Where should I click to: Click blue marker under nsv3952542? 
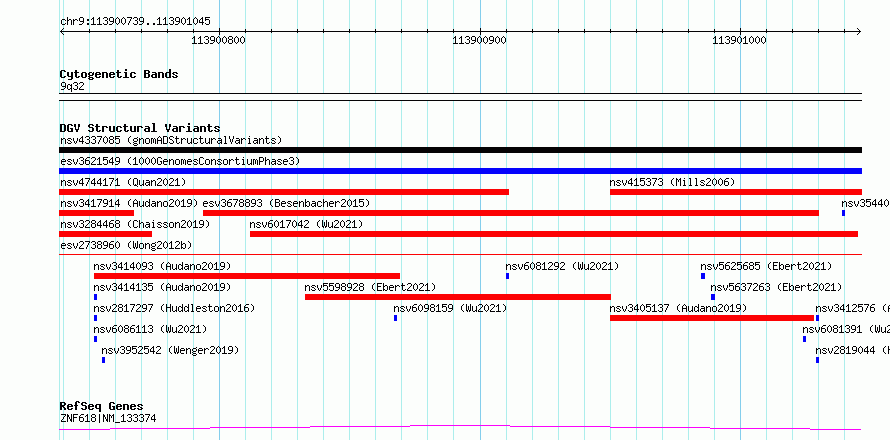103,360
